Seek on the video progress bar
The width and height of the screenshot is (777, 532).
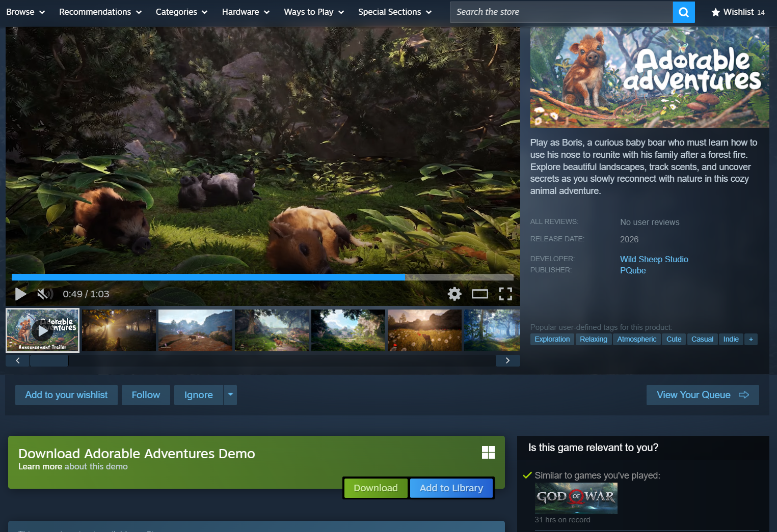(x=262, y=277)
